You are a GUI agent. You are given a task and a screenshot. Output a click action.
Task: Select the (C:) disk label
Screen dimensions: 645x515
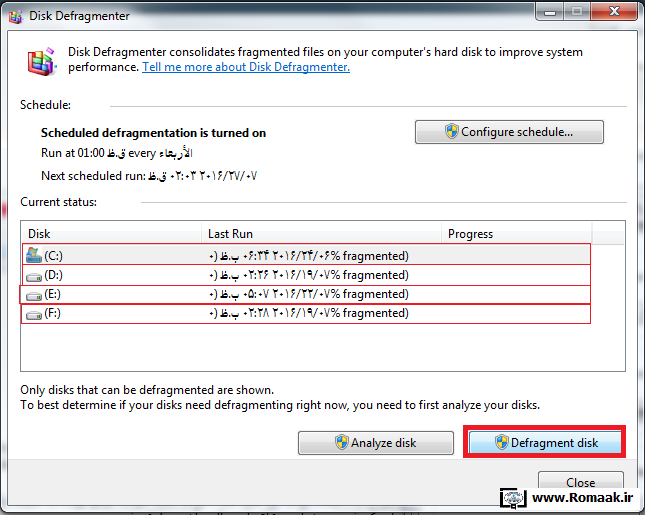(53, 256)
